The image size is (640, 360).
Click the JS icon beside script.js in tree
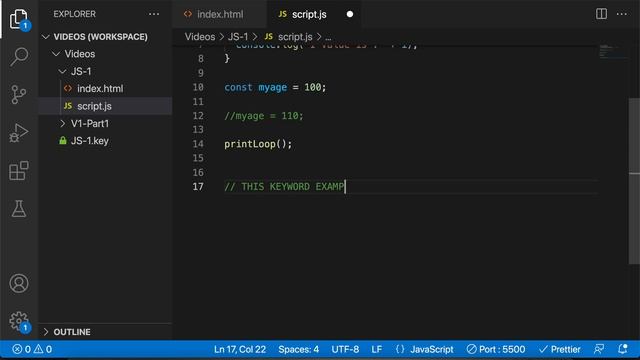tap(68, 106)
